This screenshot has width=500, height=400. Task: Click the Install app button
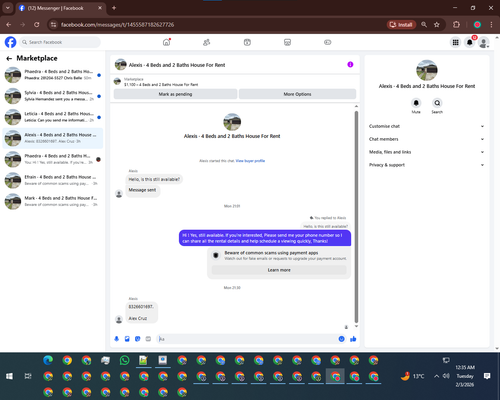pyautogui.click(x=401, y=24)
